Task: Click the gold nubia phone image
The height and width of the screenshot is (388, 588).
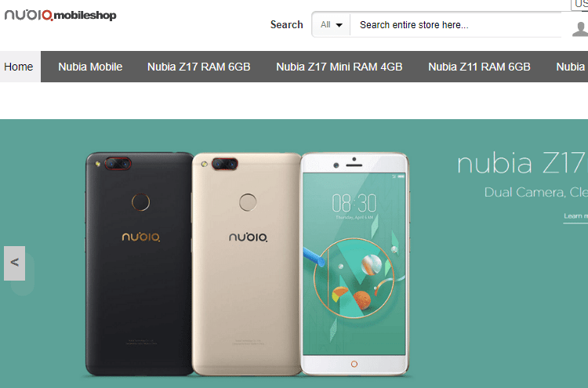Action: click(247, 263)
